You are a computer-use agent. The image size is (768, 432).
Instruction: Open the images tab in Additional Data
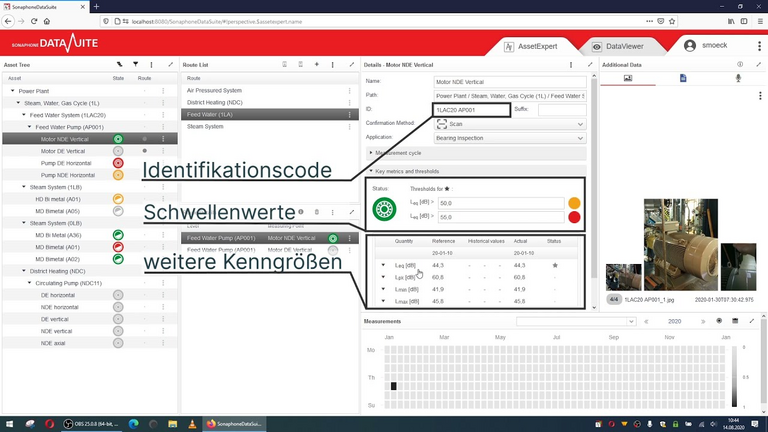[x=628, y=78]
